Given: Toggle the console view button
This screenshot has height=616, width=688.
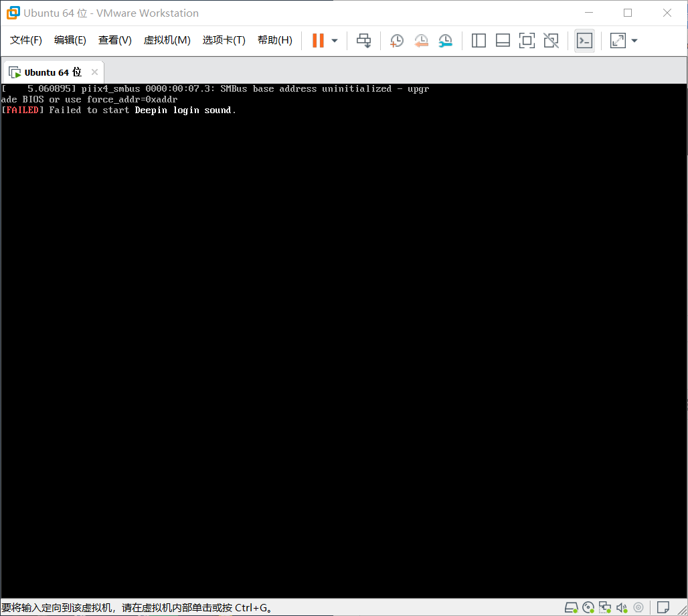Looking at the screenshot, I should [x=584, y=40].
